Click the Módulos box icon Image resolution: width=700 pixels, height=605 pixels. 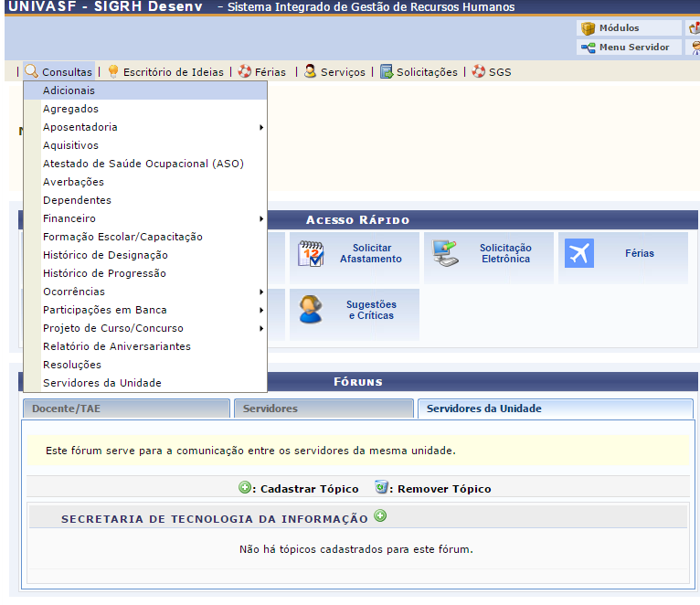[589, 28]
